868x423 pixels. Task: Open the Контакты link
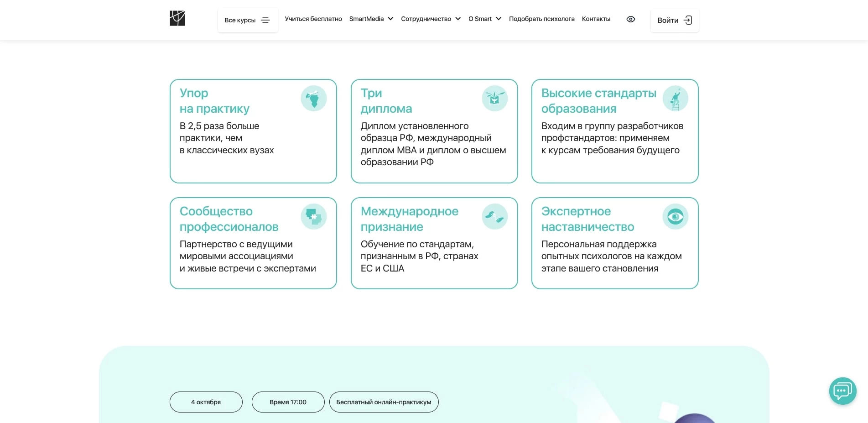(x=596, y=19)
